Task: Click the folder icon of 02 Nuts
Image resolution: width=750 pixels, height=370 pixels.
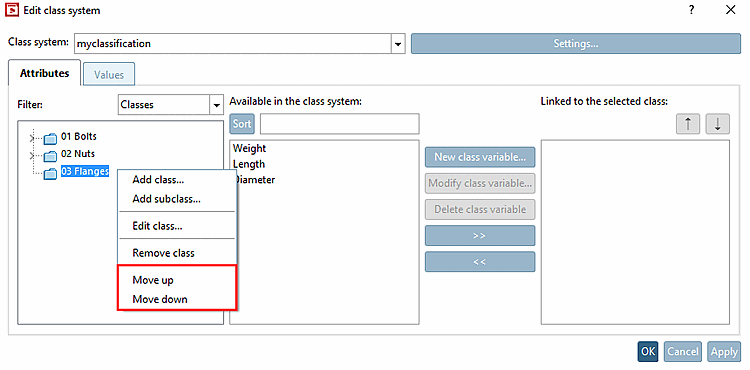Action: pyautogui.click(x=50, y=156)
